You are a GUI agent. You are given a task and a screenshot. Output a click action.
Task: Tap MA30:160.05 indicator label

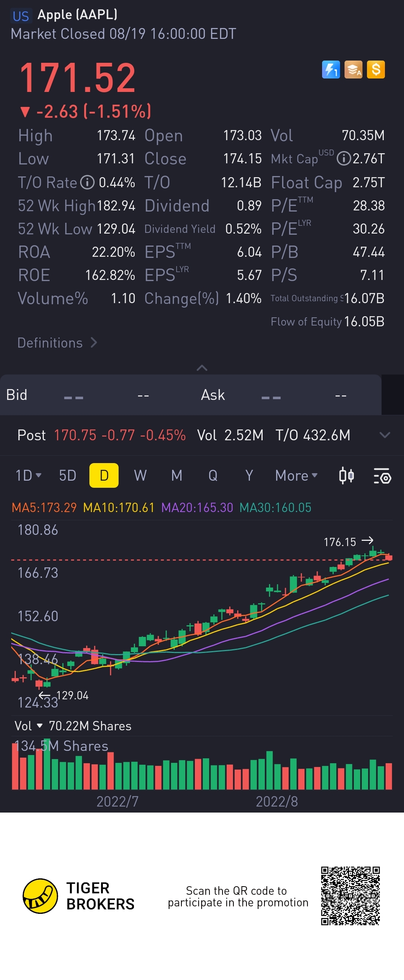pos(275,508)
